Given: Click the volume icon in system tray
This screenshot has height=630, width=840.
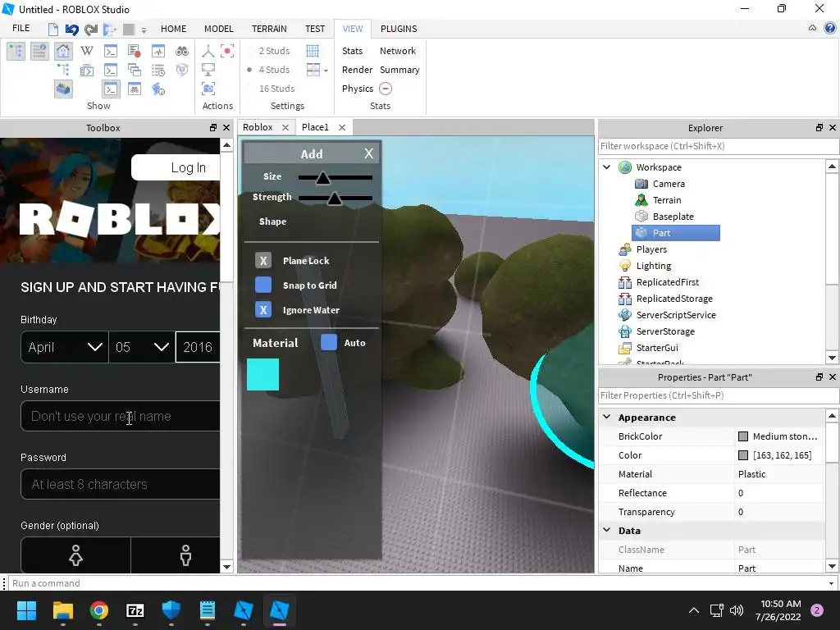Looking at the screenshot, I should (x=737, y=610).
